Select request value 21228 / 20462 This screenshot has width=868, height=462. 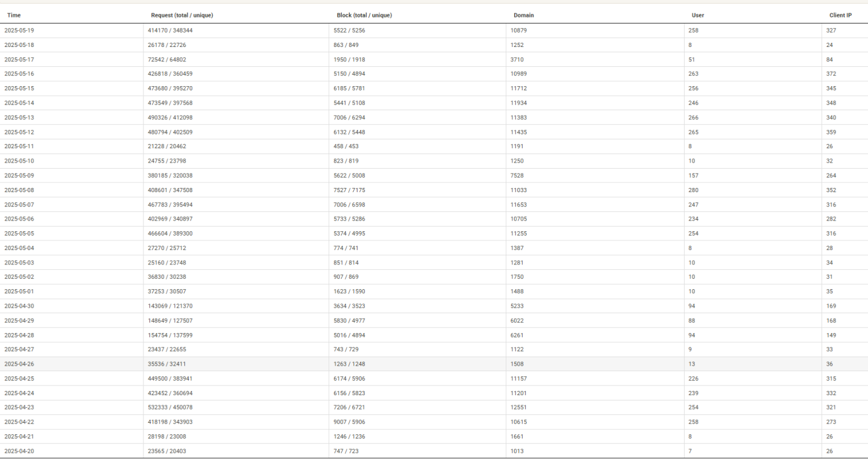click(x=168, y=146)
